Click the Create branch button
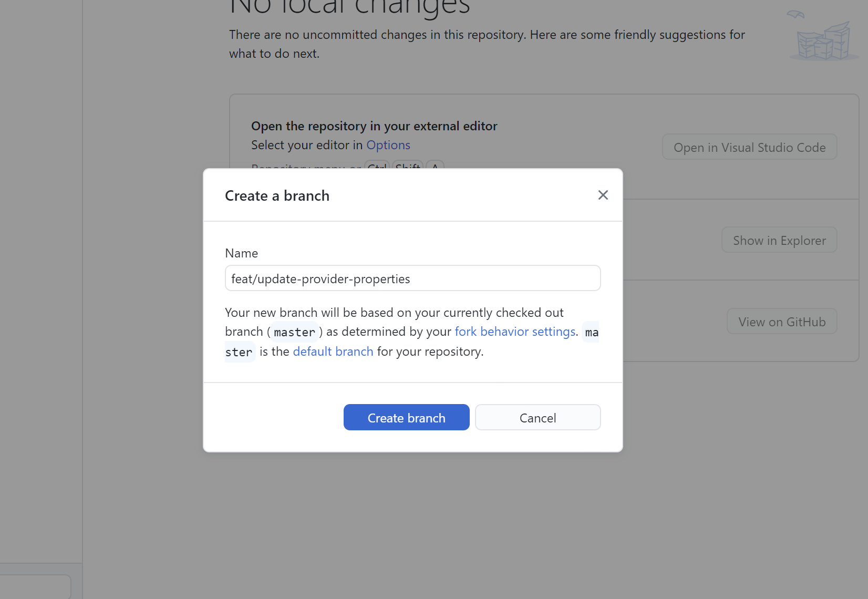 (406, 417)
